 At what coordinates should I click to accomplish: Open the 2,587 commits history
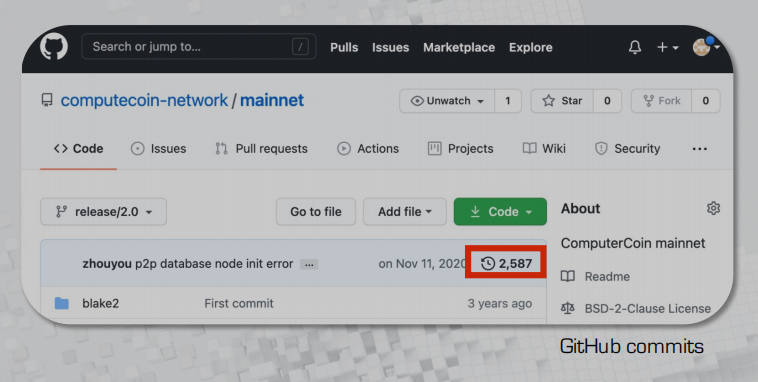click(507, 264)
